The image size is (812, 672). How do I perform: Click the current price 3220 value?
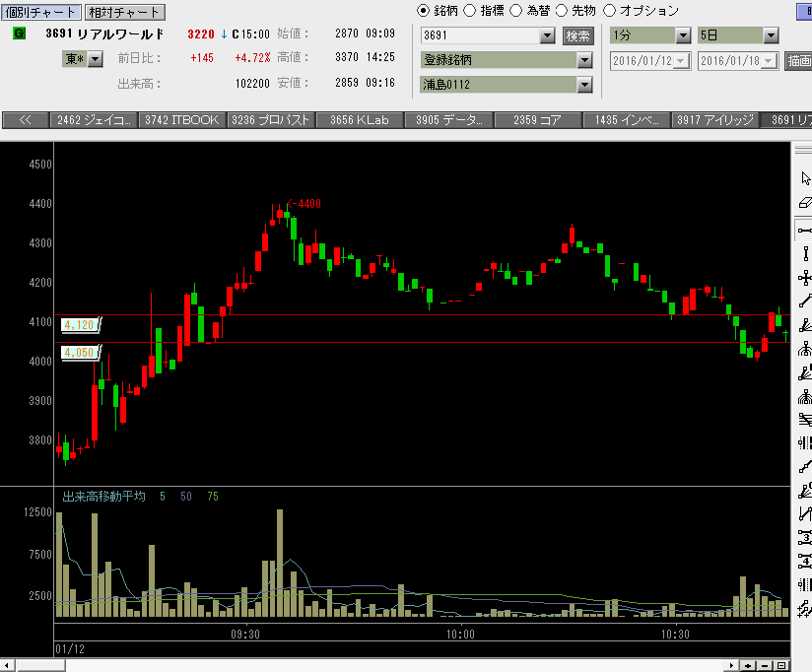point(201,34)
